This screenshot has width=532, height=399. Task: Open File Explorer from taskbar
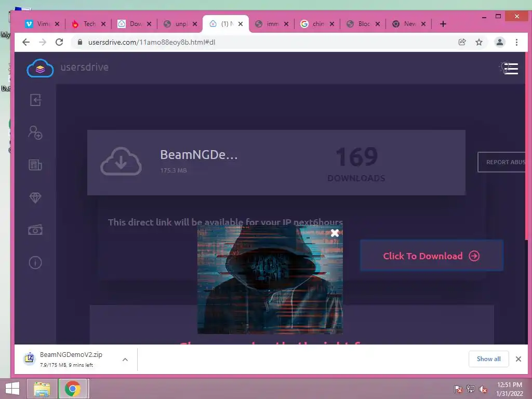coord(42,389)
